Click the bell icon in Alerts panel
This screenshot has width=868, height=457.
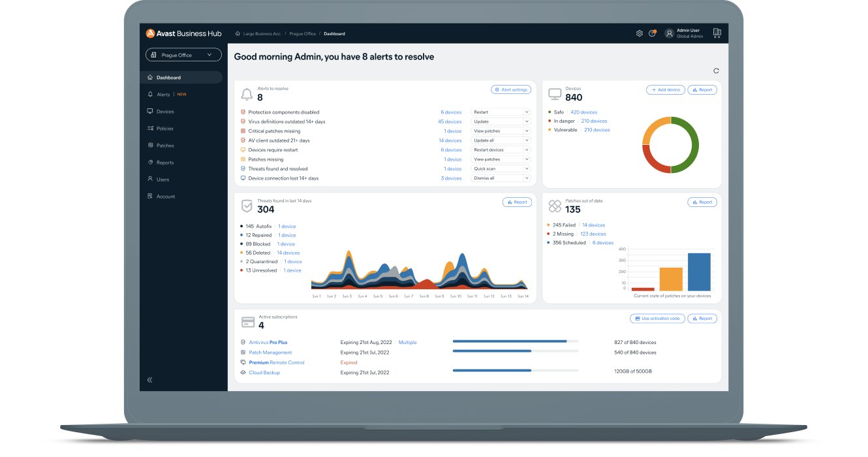247,95
